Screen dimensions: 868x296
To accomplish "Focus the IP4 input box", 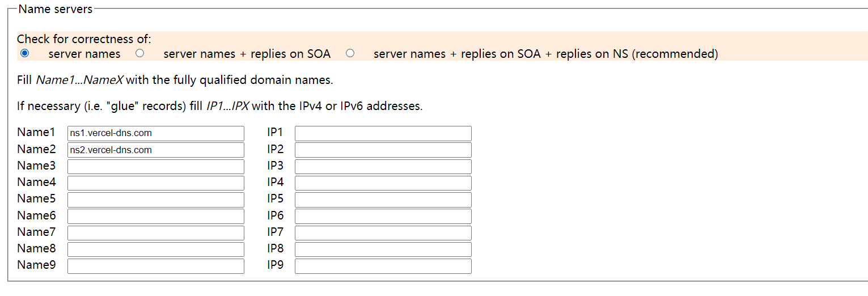I will 383,183.
